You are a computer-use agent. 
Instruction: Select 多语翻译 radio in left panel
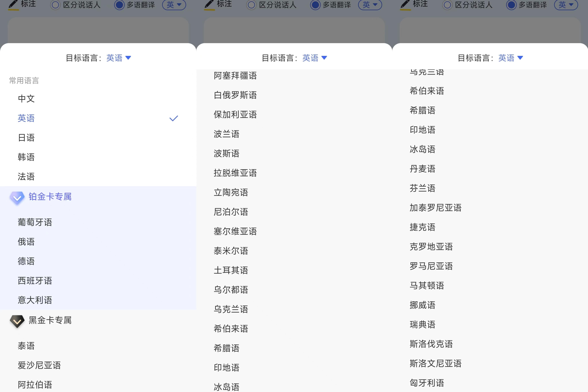click(119, 5)
